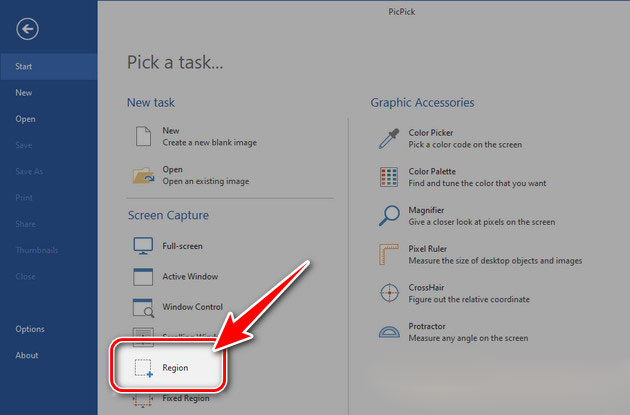Start a Full-screen capture
Image resolution: width=630 pixels, height=415 pixels.
coord(182,246)
